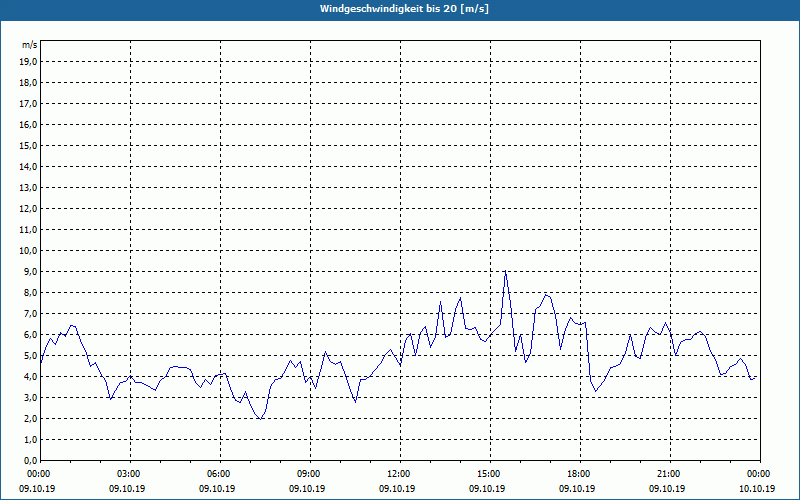Click the '17,0' y-axis value

(29, 104)
